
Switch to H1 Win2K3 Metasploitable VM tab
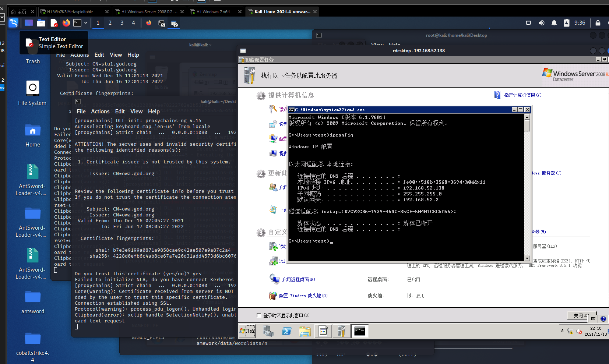coord(74,12)
